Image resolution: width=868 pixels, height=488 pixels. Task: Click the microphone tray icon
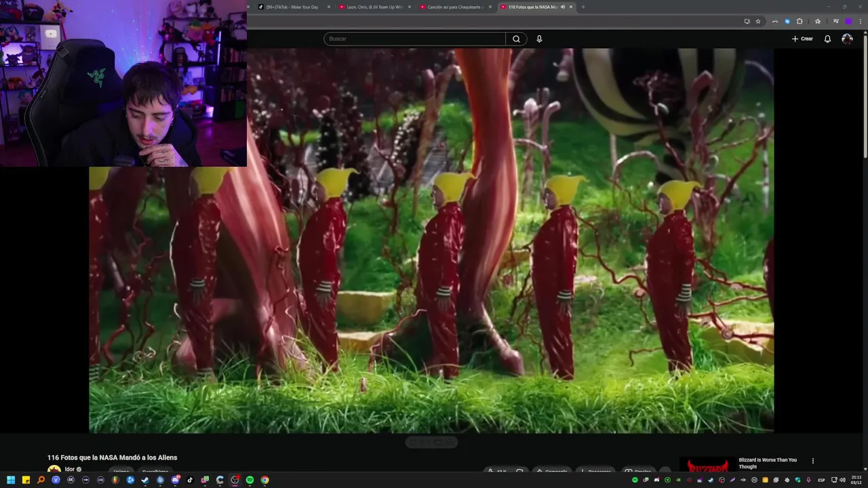coord(808,480)
